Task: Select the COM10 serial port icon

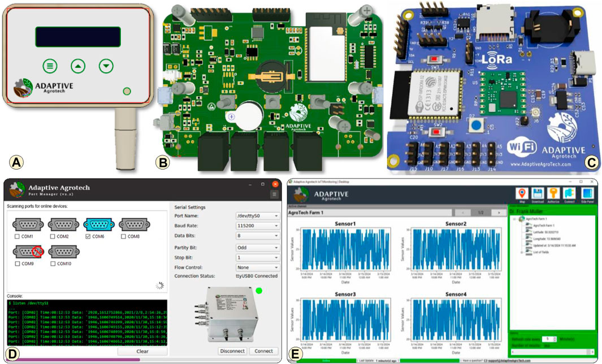Action: (x=64, y=252)
